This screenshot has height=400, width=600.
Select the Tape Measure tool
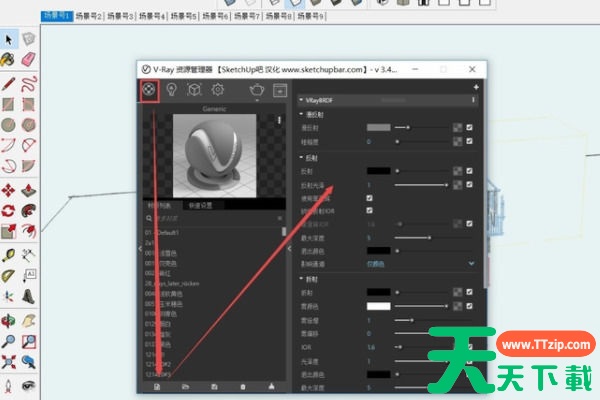8,255
